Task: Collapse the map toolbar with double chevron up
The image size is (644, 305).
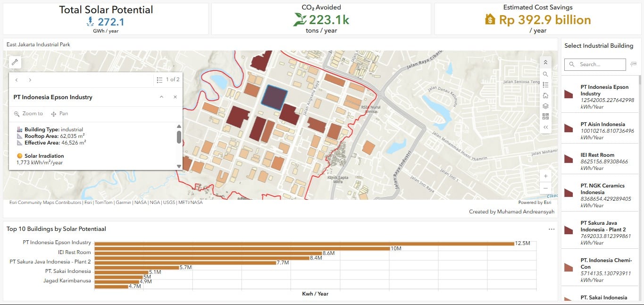Action: 545,62
